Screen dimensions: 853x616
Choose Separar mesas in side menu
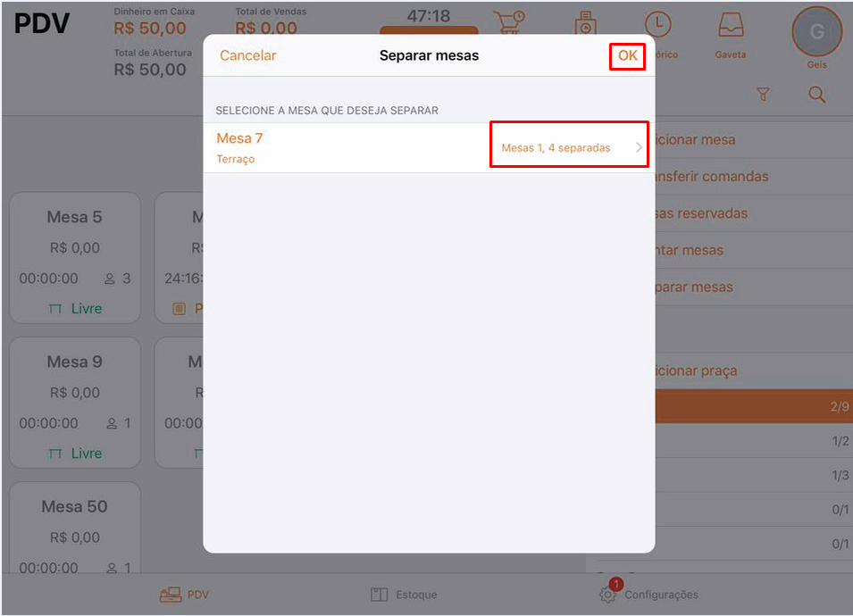pos(754,287)
